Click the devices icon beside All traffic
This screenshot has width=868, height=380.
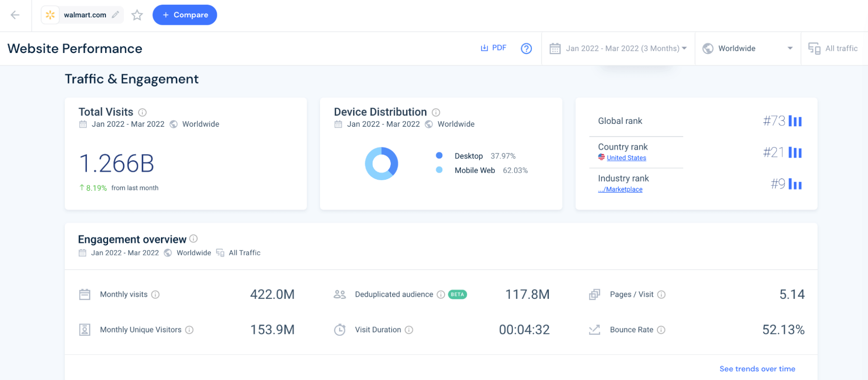click(814, 48)
